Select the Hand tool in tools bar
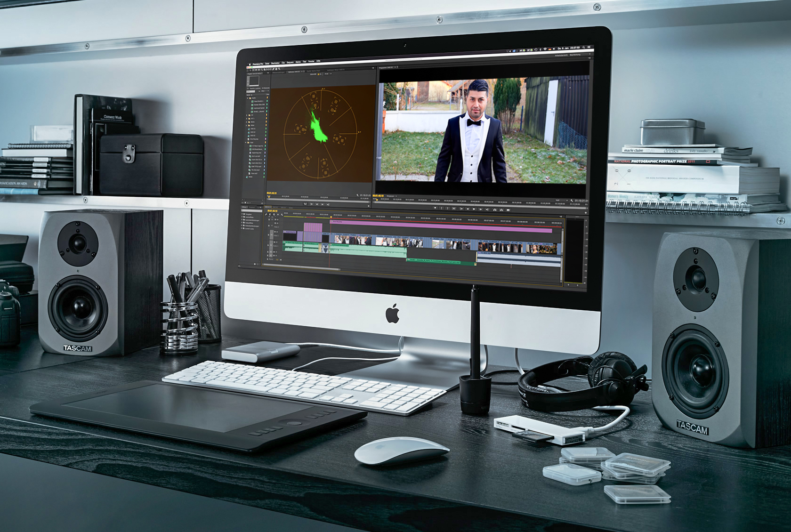791x532 pixels. coord(276,69)
